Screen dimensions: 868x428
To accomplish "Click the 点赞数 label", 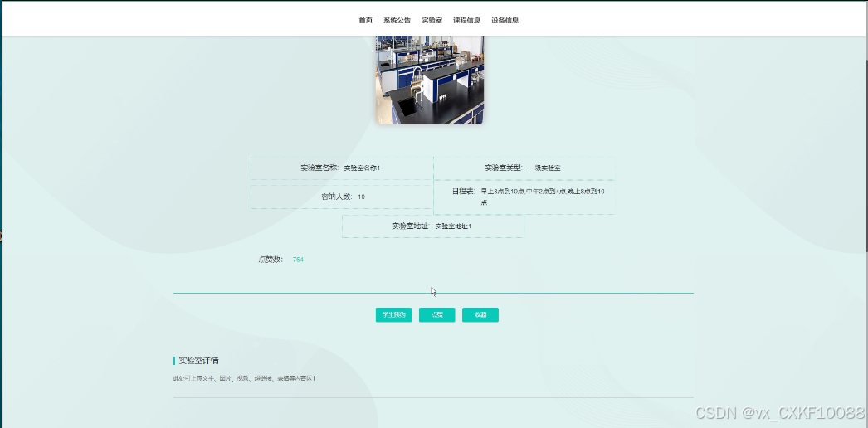I will coord(271,260).
